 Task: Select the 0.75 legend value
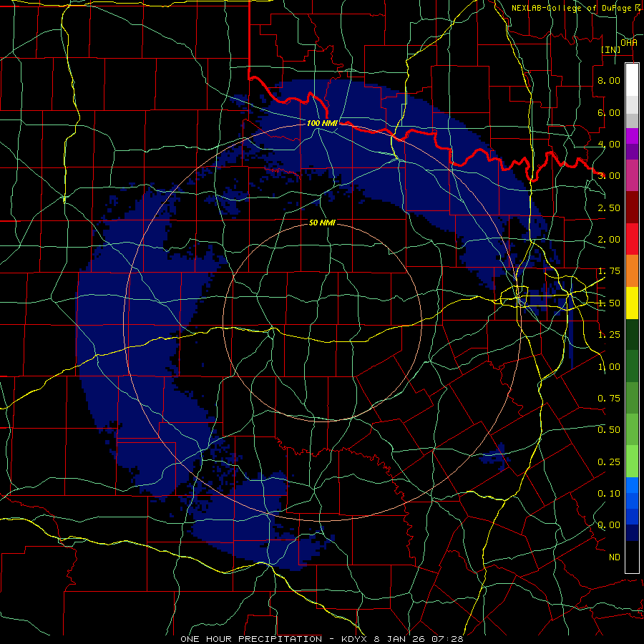[x=609, y=399]
